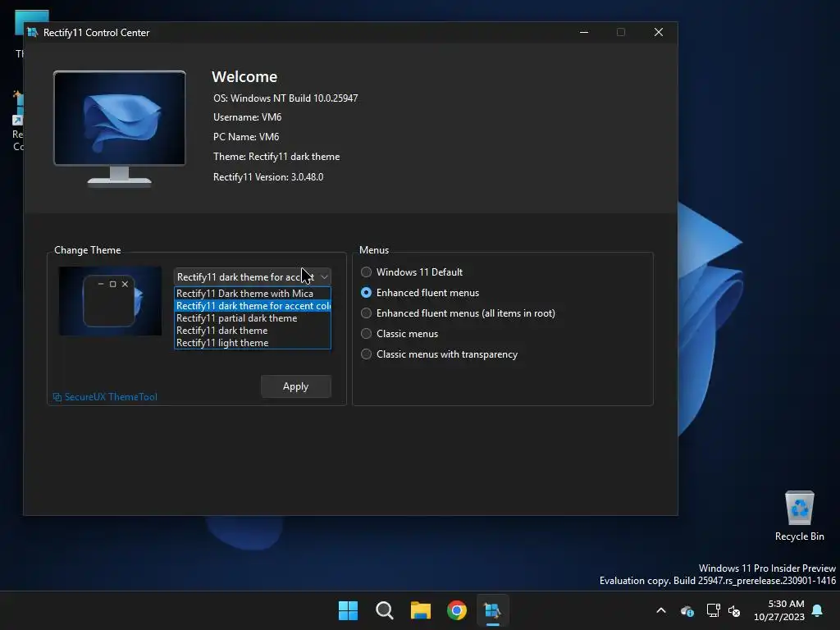
Task: Choose Rectify11 partial dark theme
Action: 253,318
